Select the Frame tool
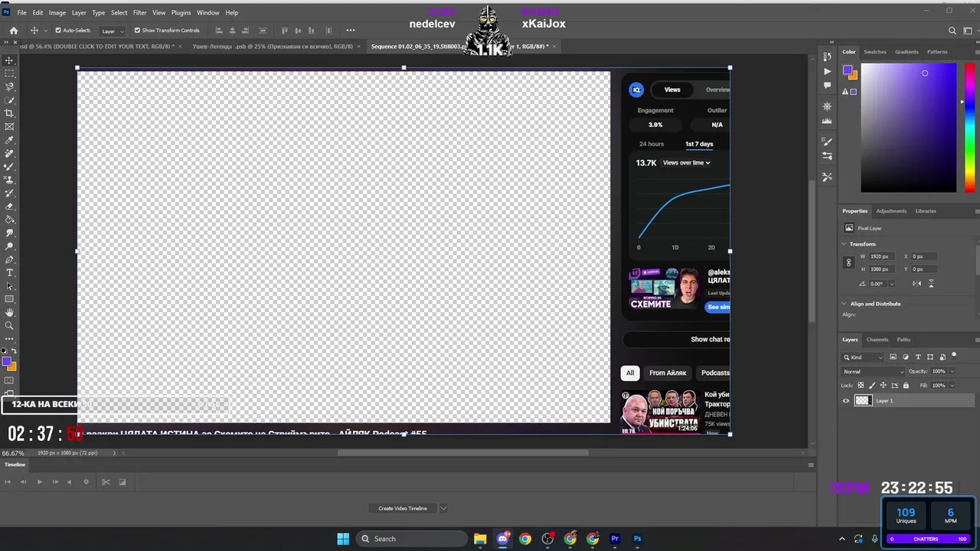The height and width of the screenshot is (551, 980). (x=9, y=126)
